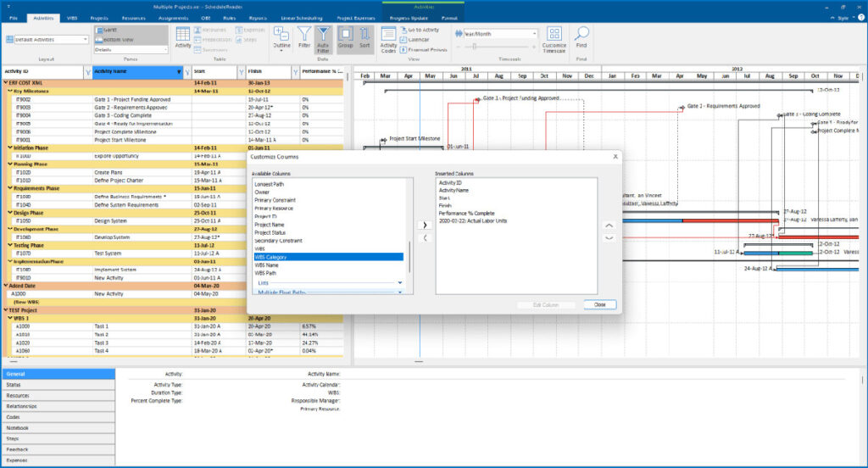Close the Customize Columns dialog with X
868x468 pixels.
pos(615,157)
